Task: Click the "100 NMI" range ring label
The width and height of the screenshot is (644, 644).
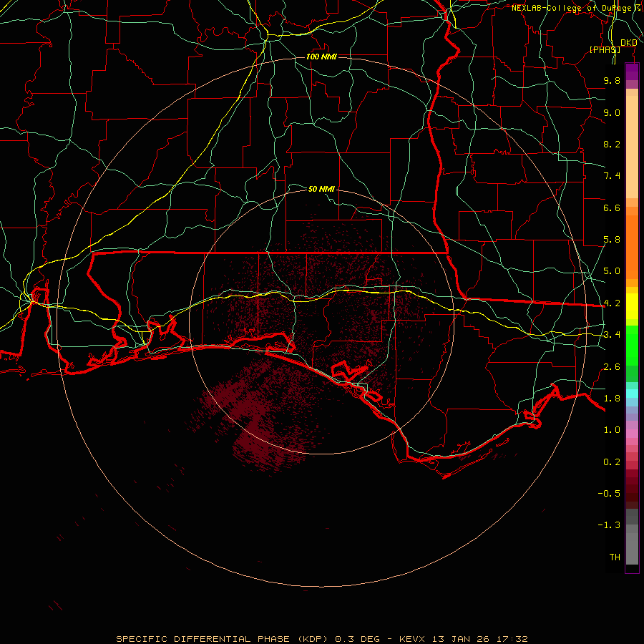Action: [321, 57]
